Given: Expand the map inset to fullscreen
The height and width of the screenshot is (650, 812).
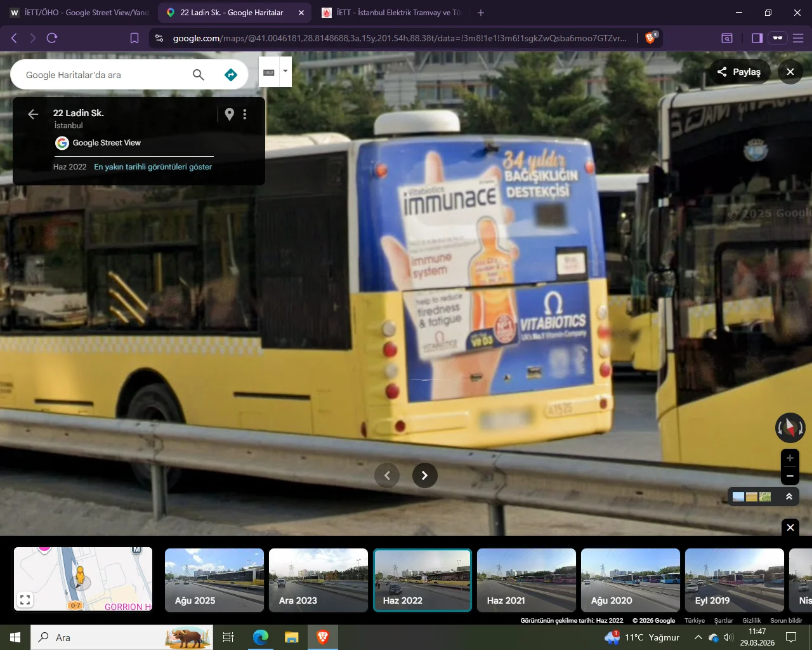Looking at the screenshot, I should pos(25,599).
